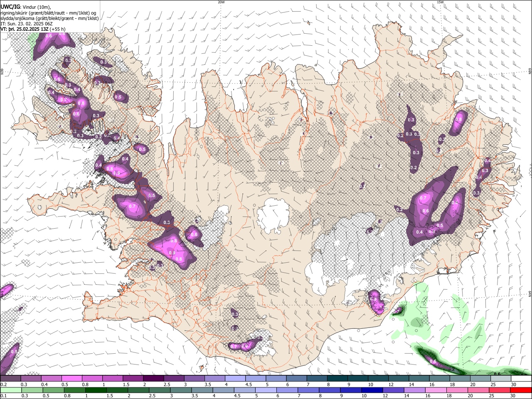
Task: Select the darkest purple 2 mm snow swatch
Action: coord(153,379)
